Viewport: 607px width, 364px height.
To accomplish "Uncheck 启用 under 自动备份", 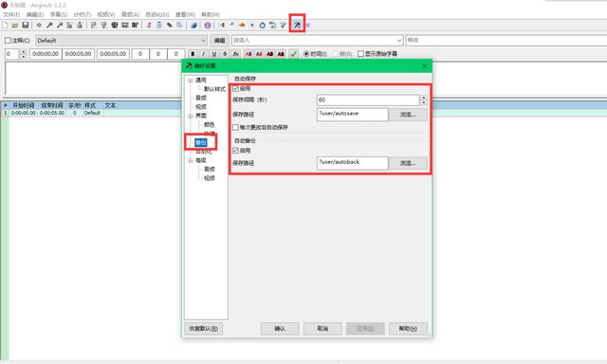I will coord(235,151).
